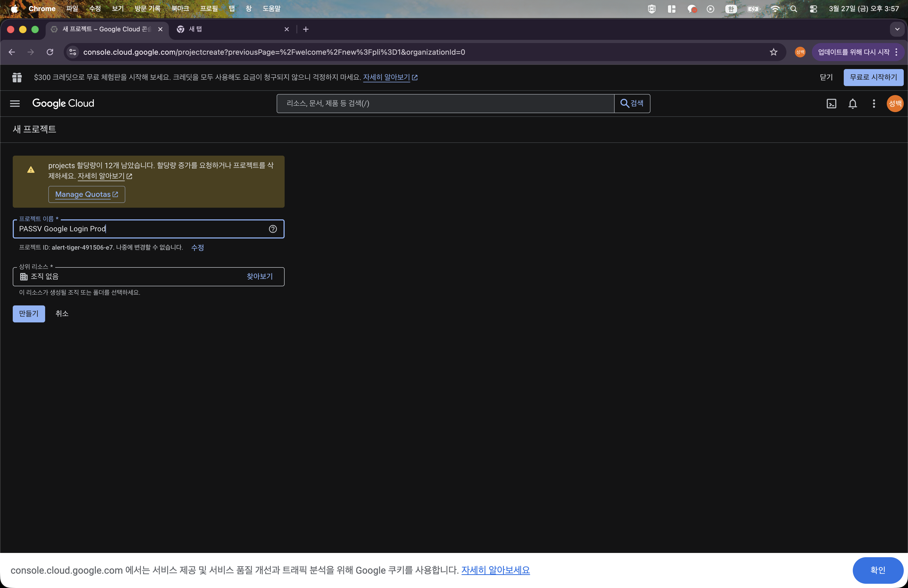Image resolution: width=908 pixels, height=588 pixels.
Task: Click inside the PASSV Google Login Prod field
Action: [x=134, y=229]
